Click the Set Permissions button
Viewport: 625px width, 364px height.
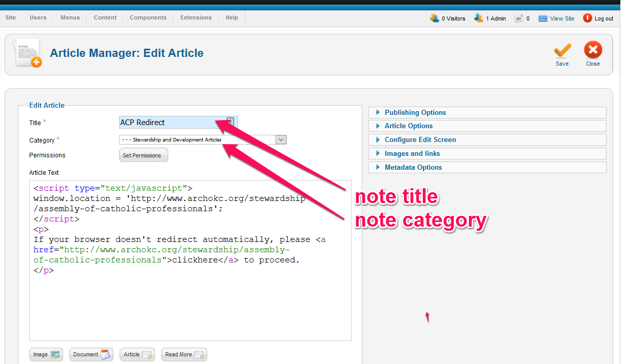[143, 155]
